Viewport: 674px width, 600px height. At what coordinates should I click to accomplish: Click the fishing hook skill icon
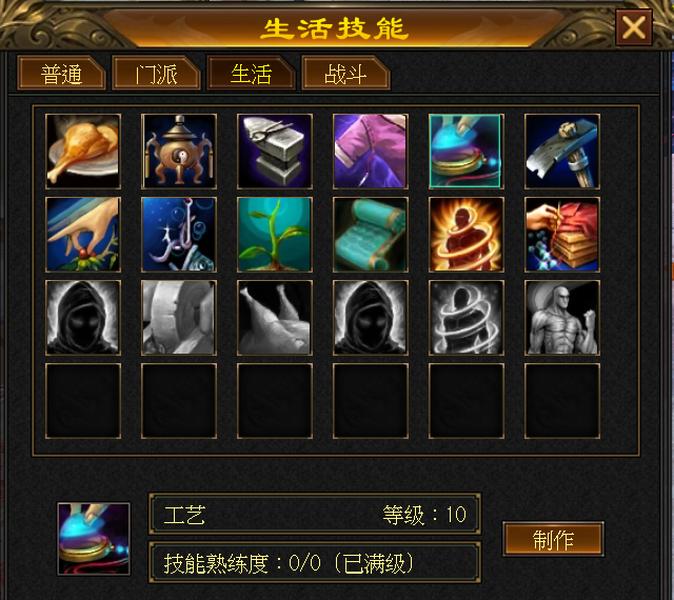tap(179, 235)
